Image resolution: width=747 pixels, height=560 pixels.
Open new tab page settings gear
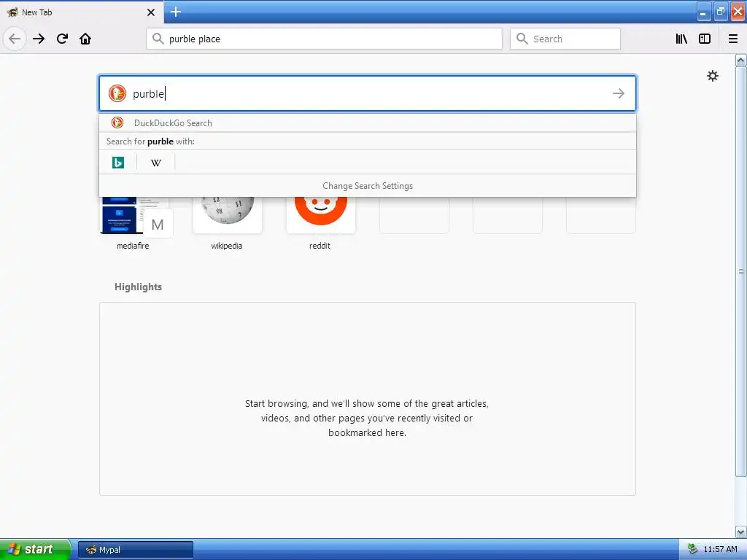pos(712,76)
